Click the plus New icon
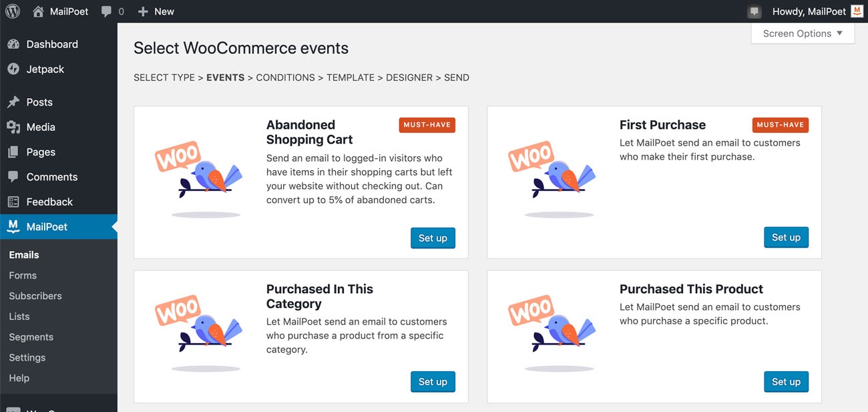Screen dimensions: 868x412 143,11
